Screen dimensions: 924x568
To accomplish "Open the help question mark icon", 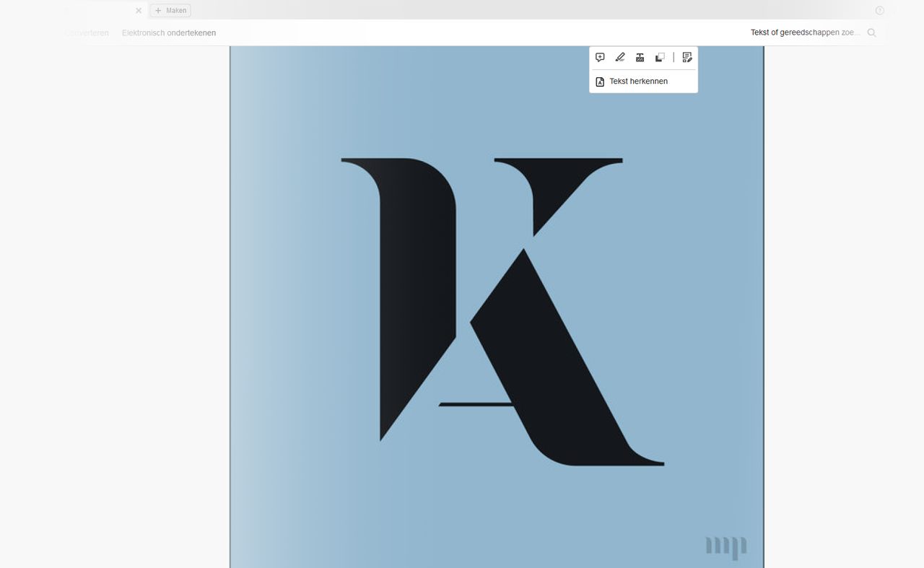I will [x=879, y=10].
